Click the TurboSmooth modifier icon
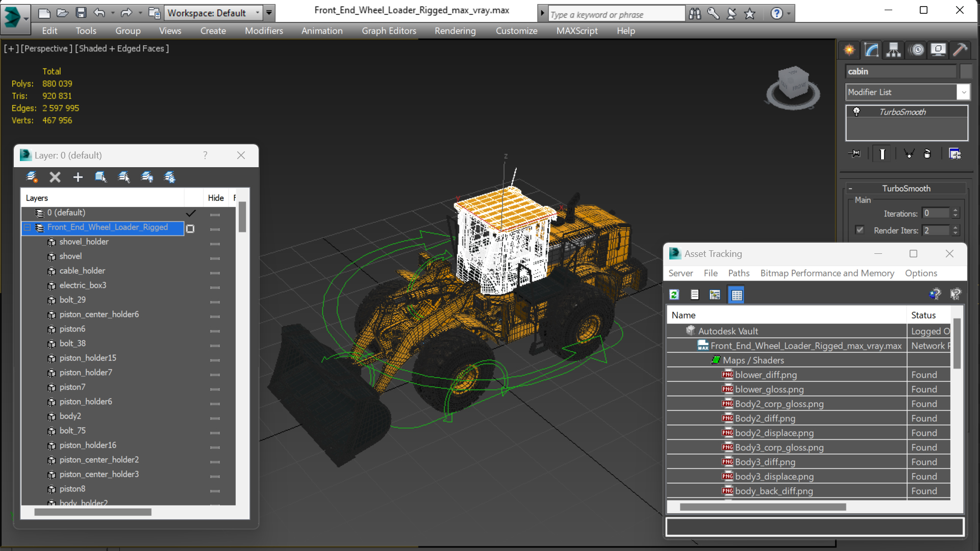This screenshot has width=980, height=551. pyautogui.click(x=856, y=111)
